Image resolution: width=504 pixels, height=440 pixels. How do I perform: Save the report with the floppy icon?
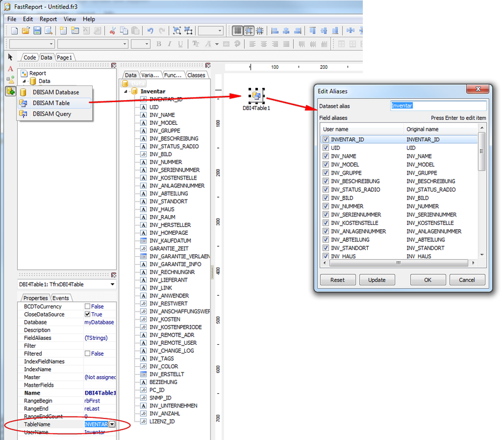(x=37, y=31)
